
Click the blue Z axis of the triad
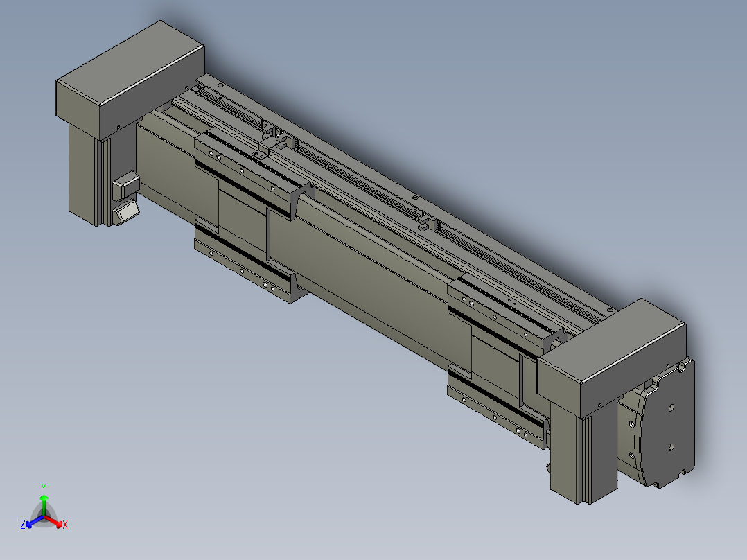tap(33, 522)
